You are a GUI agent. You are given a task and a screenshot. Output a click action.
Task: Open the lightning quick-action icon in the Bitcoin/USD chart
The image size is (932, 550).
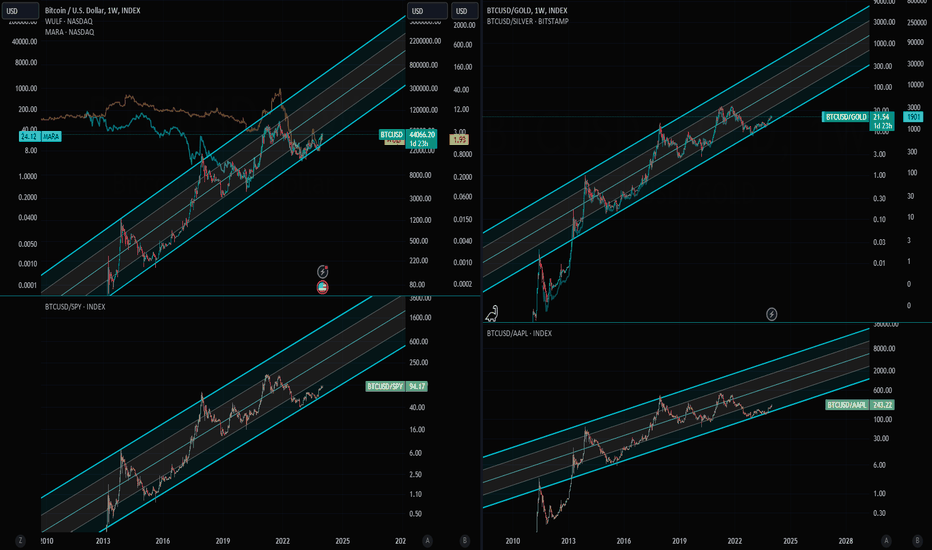322,272
